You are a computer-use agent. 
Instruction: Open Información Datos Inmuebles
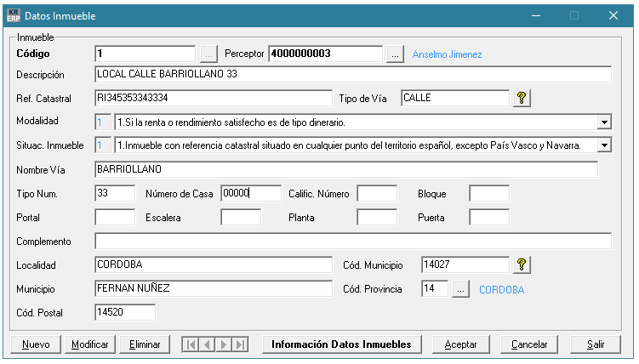341,344
